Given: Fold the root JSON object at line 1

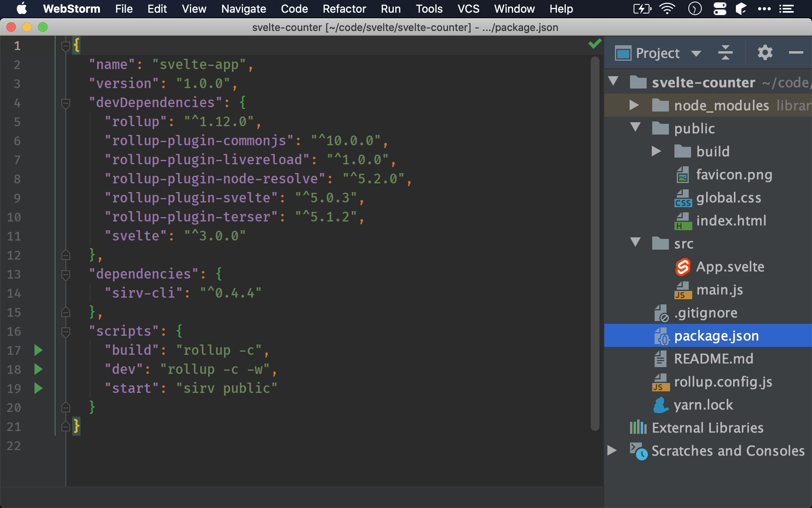Looking at the screenshot, I should click(66, 46).
